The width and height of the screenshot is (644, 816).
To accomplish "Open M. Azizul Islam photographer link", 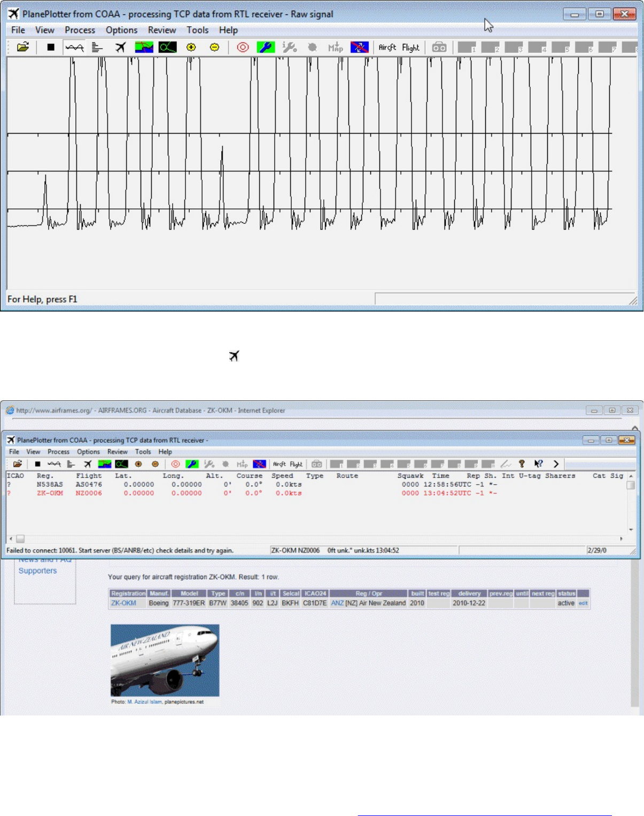I will pos(144,702).
